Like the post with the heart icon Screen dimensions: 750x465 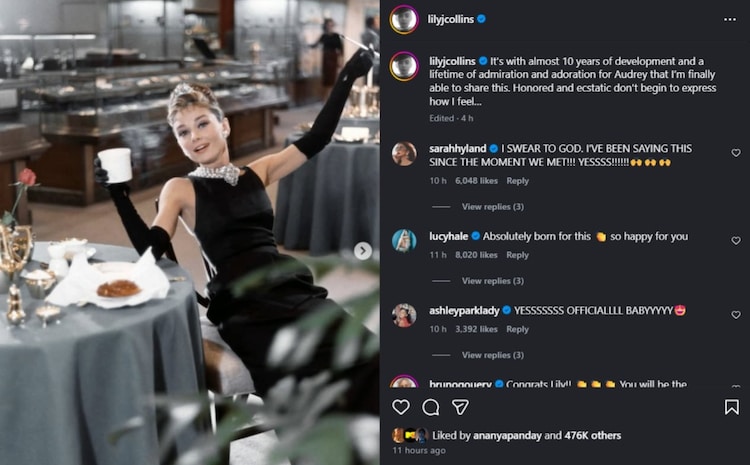click(x=401, y=407)
